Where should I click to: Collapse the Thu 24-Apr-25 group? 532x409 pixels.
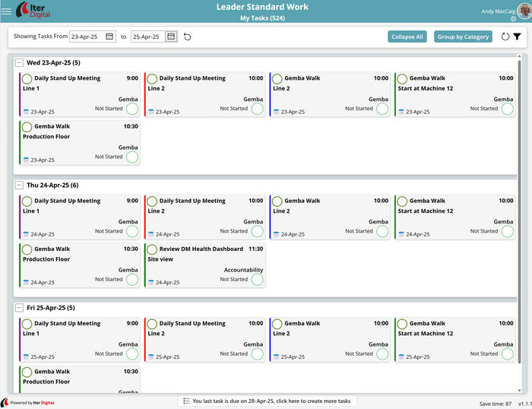19,185
